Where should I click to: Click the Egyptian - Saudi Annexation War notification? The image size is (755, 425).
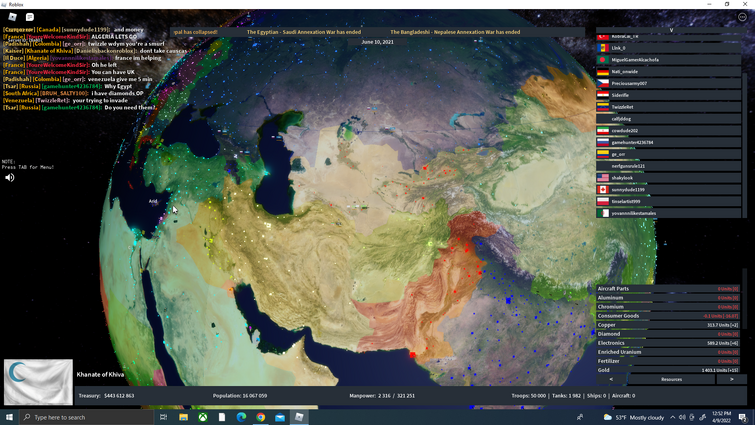[304, 32]
